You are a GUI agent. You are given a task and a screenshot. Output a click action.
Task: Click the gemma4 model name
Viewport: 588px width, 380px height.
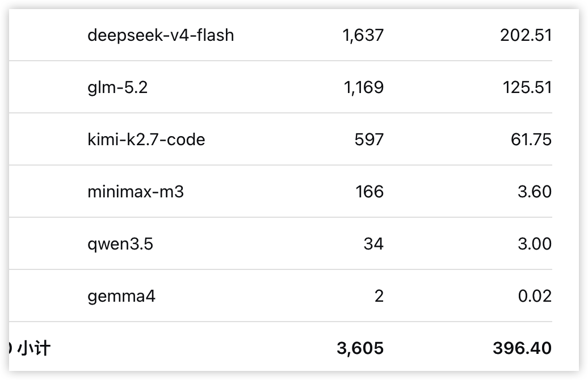121,297
